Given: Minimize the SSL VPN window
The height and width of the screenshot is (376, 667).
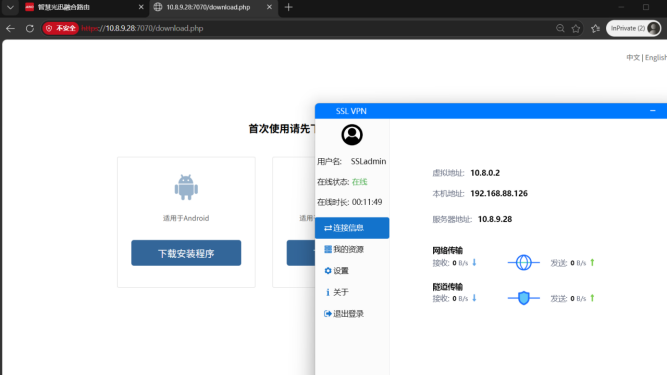Looking at the screenshot, I should (653, 111).
